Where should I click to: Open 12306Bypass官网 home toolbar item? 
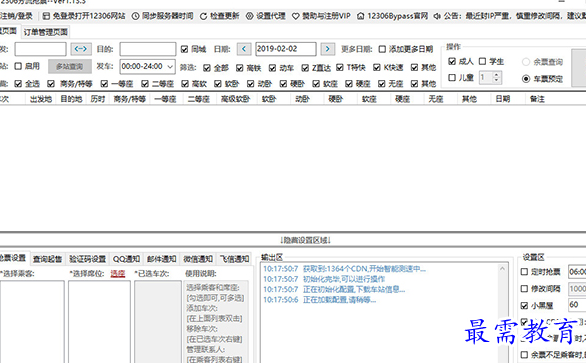[x=392, y=16]
